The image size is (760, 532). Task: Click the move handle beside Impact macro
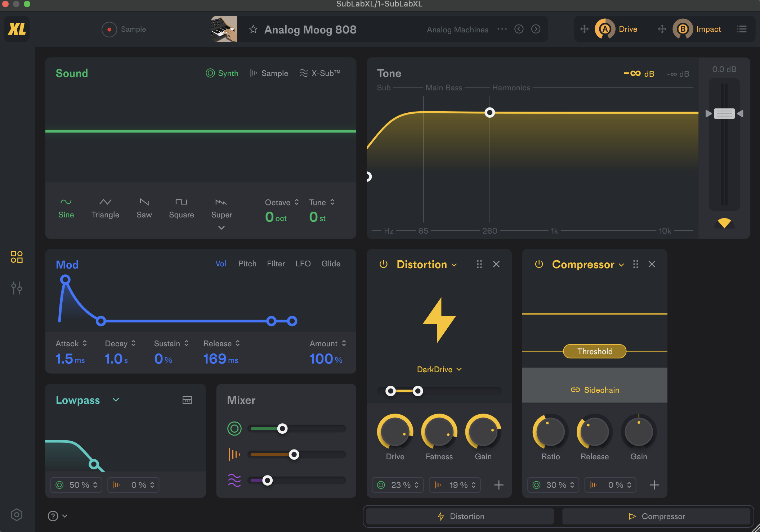click(662, 29)
